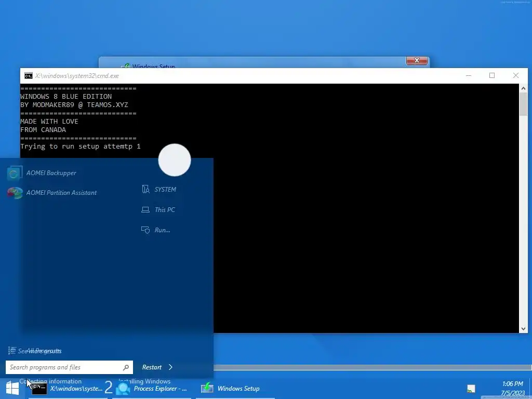Screen dimensions: 532x399
Task: Open the Run... dialog entry
Action: 156,230
